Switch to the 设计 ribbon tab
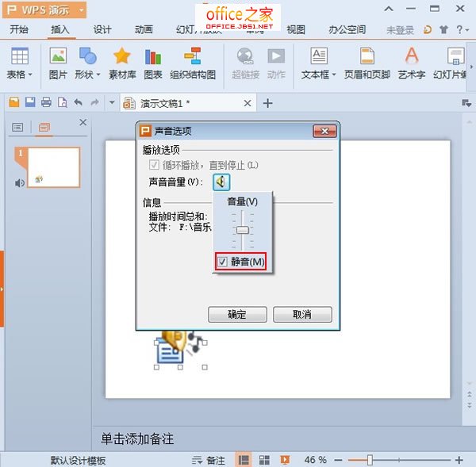 click(102, 29)
